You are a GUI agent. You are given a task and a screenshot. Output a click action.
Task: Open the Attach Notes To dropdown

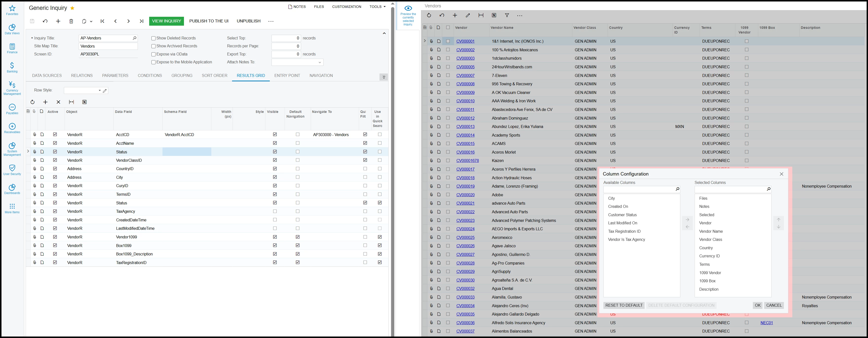click(319, 62)
